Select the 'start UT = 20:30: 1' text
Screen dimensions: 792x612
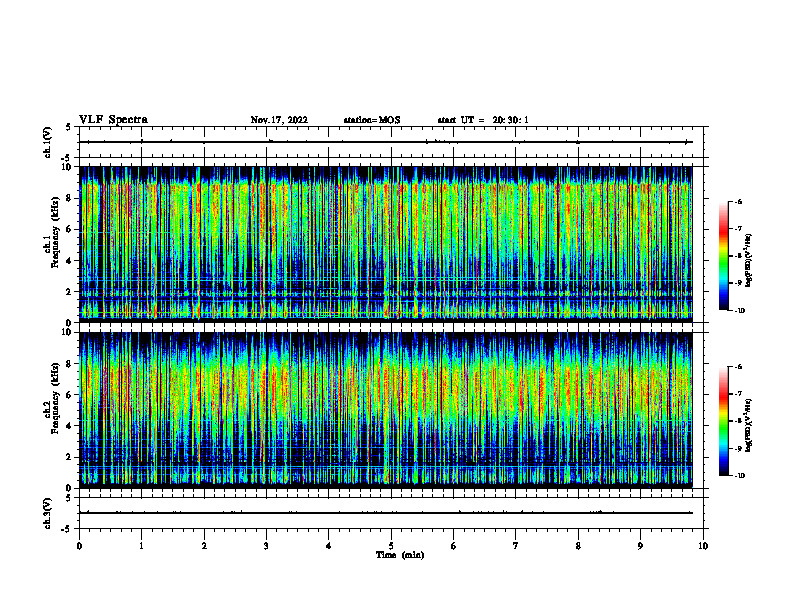[x=483, y=120]
